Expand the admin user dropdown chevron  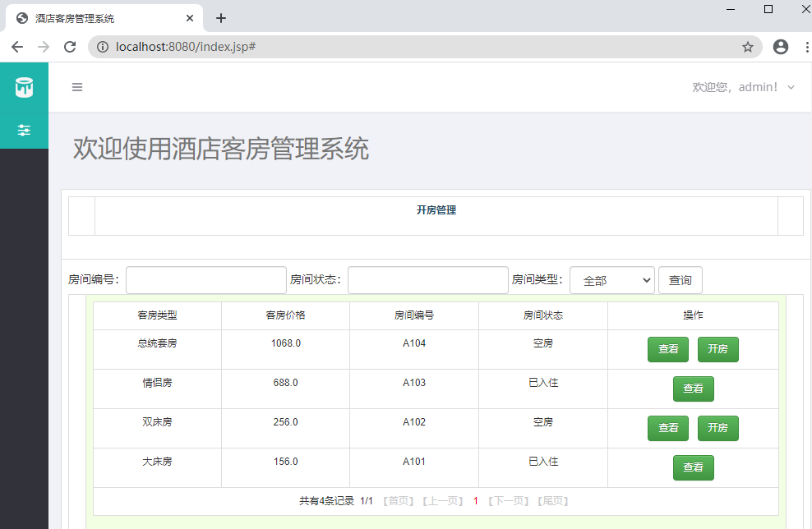[791, 87]
